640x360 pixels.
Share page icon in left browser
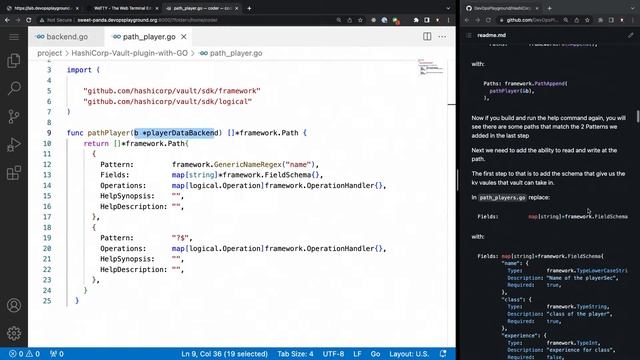[349, 20]
